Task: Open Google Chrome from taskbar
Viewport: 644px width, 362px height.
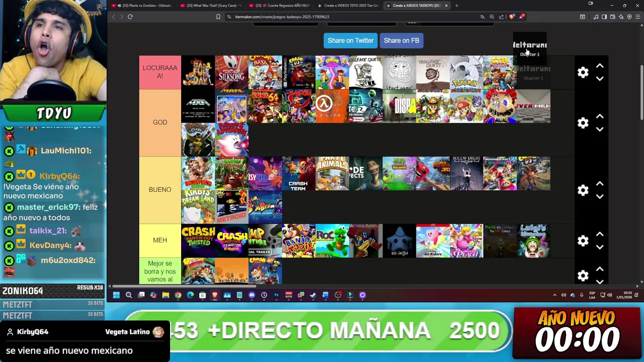Action: point(178,295)
